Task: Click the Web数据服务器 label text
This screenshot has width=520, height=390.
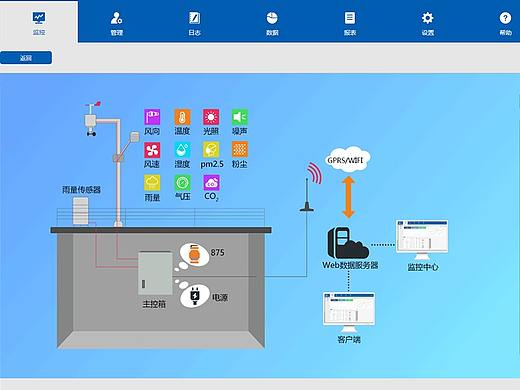Action: (x=350, y=265)
